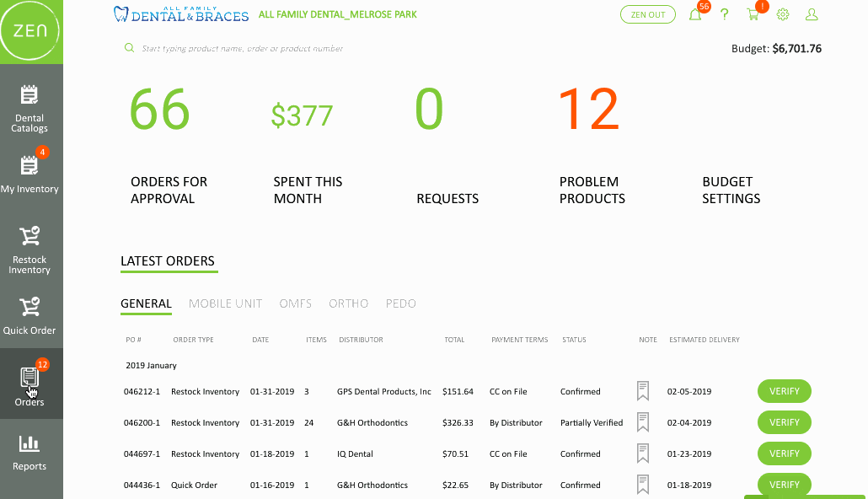Open the settings gear icon
The width and height of the screenshot is (868, 499).
(783, 14)
